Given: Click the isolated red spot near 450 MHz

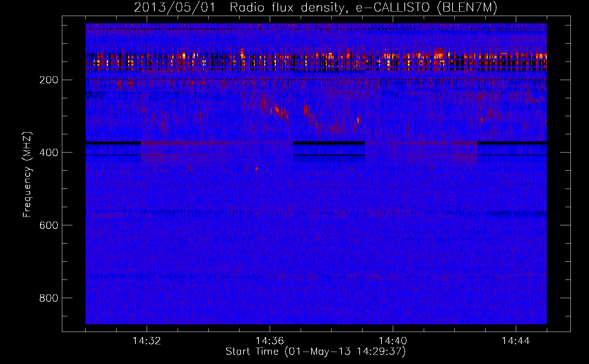Looking at the screenshot, I should (x=257, y=169).
